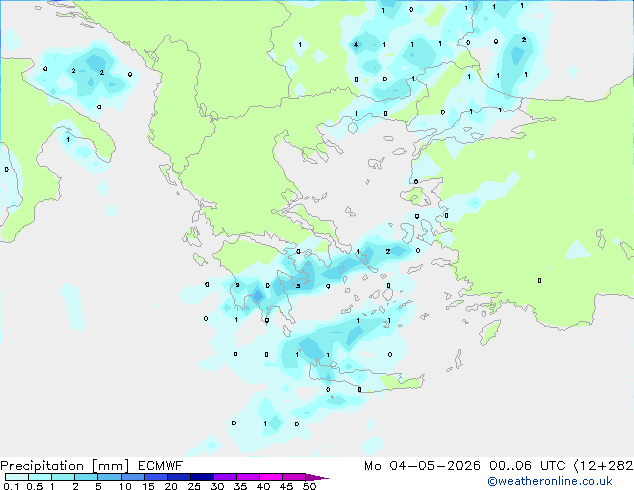Image resolution: width=634 pixels, height=490 pixels.
Task: Pick the 10–15 mm legend color swatch
Action: (x=132, y=477)
